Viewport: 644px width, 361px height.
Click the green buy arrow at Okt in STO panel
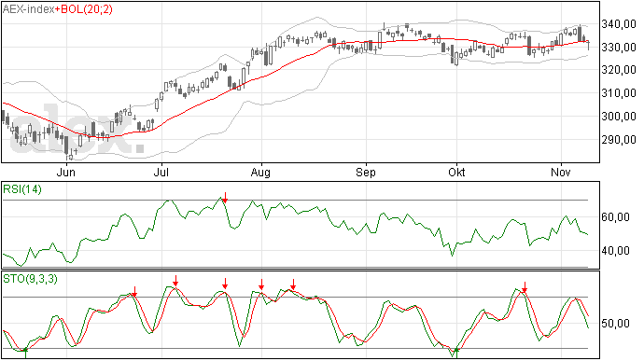[456, 353]
